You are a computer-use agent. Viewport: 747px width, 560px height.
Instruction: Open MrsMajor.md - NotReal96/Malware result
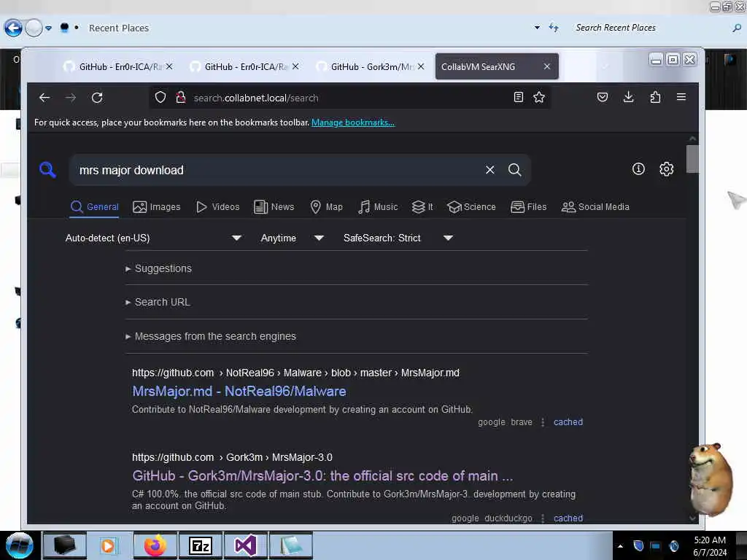click(x=239, y=392)
